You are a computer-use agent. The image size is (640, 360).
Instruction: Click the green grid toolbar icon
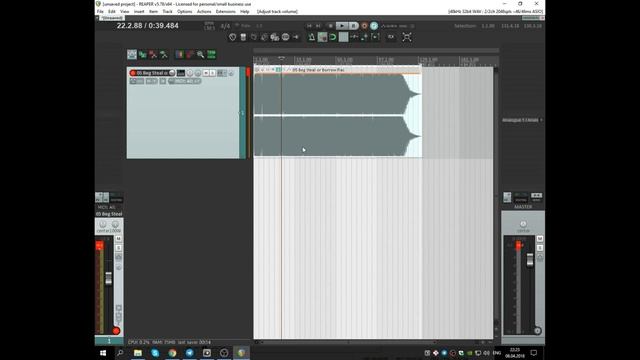pos(211,54)
